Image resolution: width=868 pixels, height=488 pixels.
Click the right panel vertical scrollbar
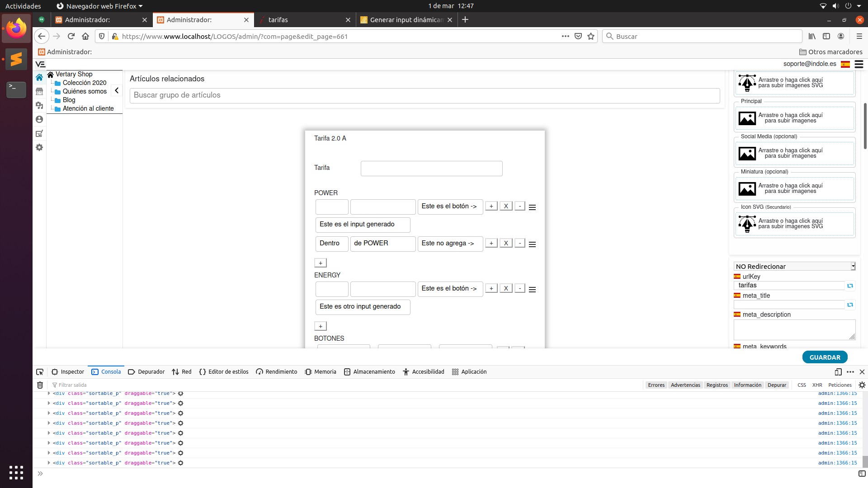pos(865,127)
